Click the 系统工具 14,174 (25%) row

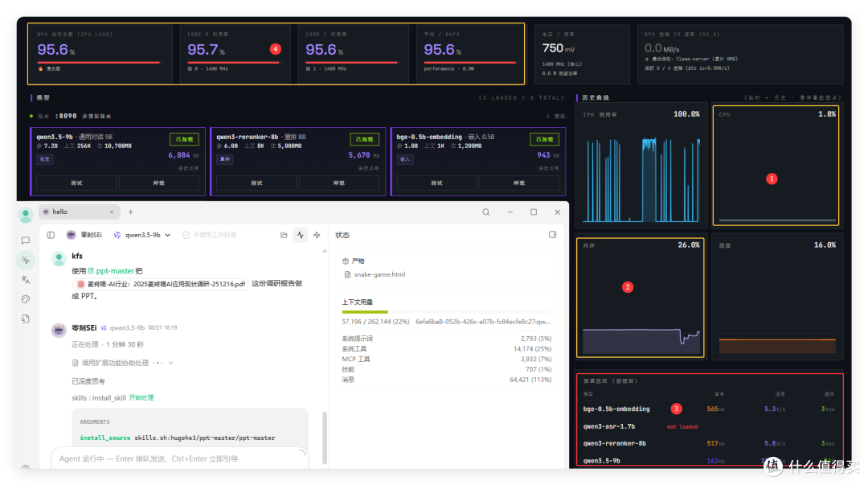click(446, 348)
